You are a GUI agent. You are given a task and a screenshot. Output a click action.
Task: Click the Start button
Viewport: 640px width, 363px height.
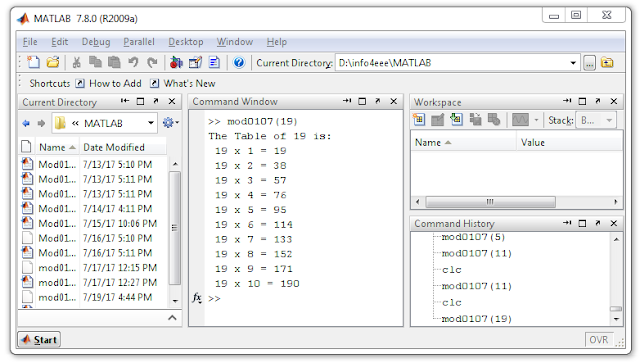[x=39, y=339]
